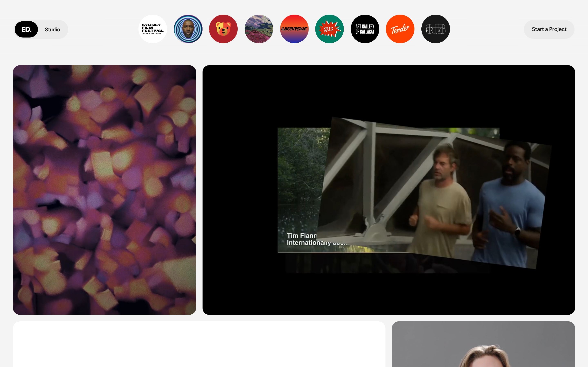The width and height of the screenshot is (588, 367).
Task: Switch to the Studio section
Action: [x=52, y=29]
